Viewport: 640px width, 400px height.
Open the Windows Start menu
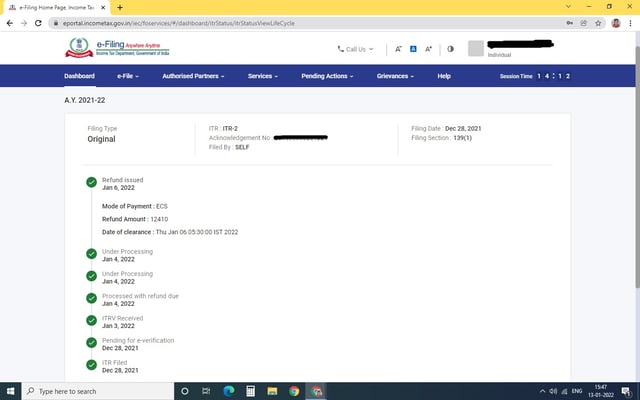click(11, 391)
